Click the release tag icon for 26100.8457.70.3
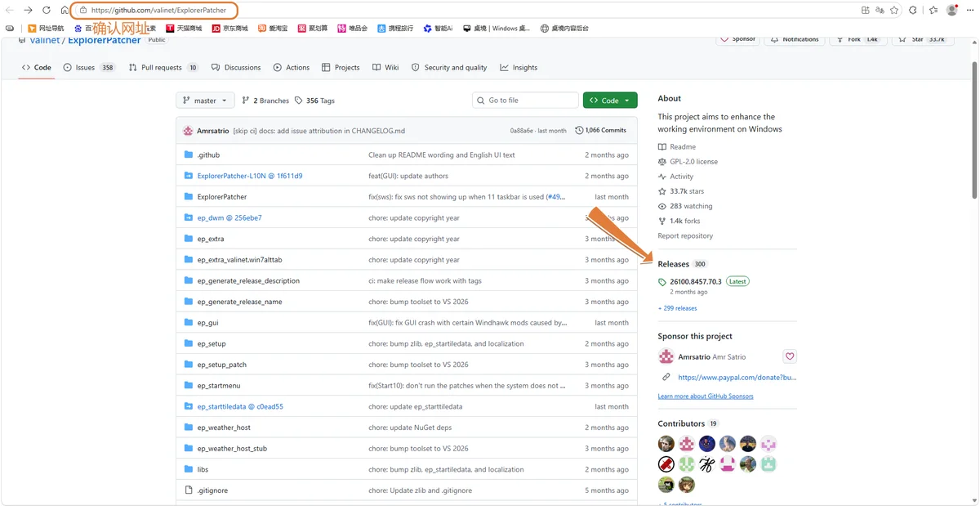980x506 pixels. 662,282
